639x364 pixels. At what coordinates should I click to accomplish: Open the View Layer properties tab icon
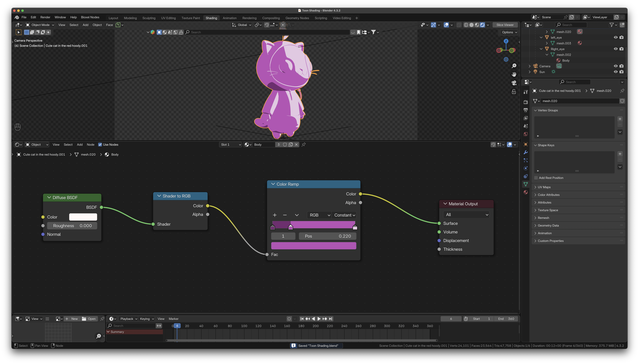pos(526,118)
